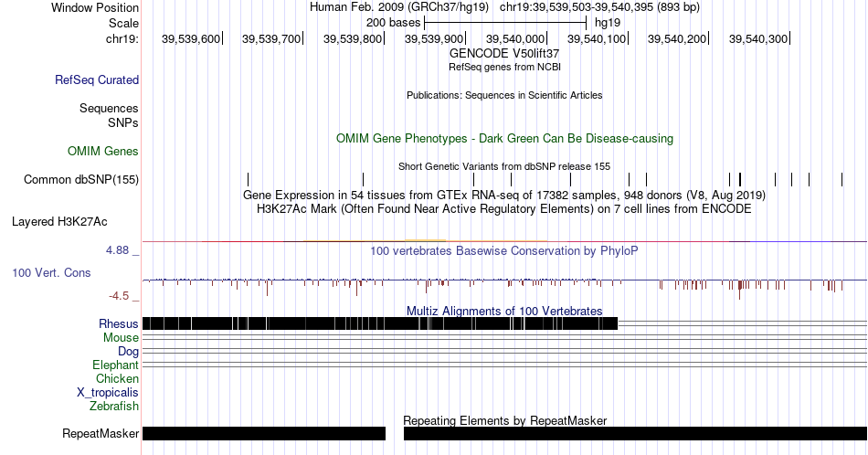
Task: Click the left RepeatMasker black repeat block
Action: pos(263,433)
